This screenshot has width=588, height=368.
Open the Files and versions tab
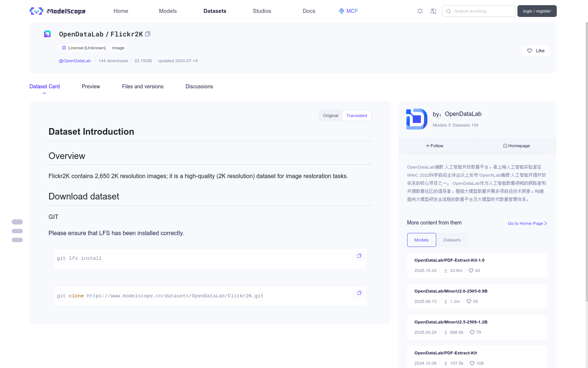143,86
